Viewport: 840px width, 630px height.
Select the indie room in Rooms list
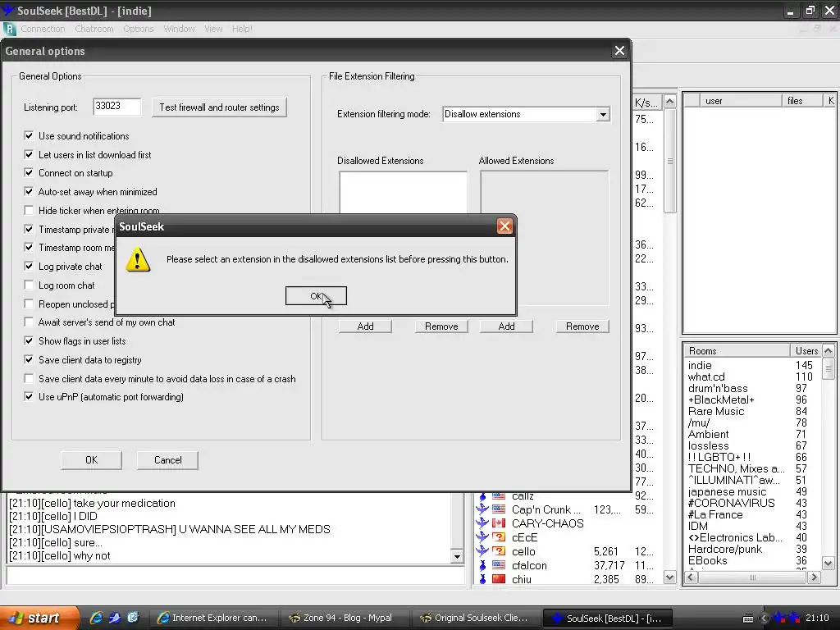pyautogui.click(x=700, y=365)
